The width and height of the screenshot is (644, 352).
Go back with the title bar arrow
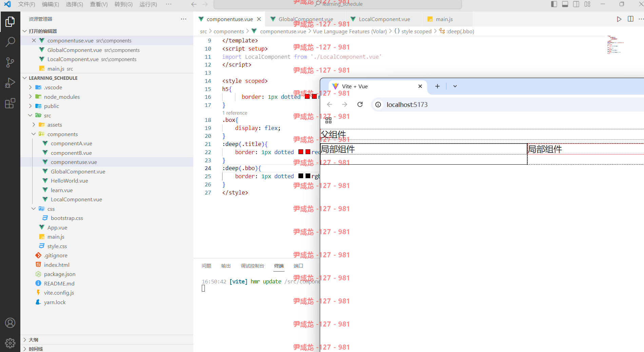194,4
